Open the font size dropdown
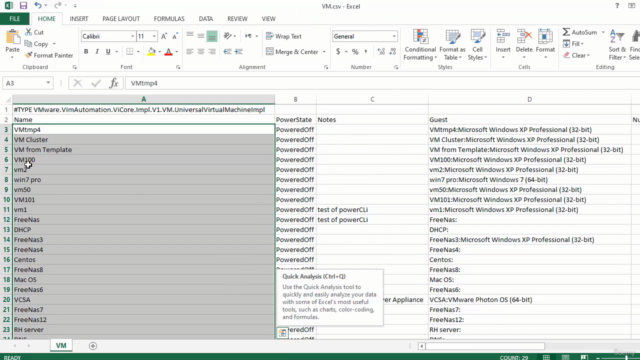This screenshot has width=640, height=360. point(154,36)
